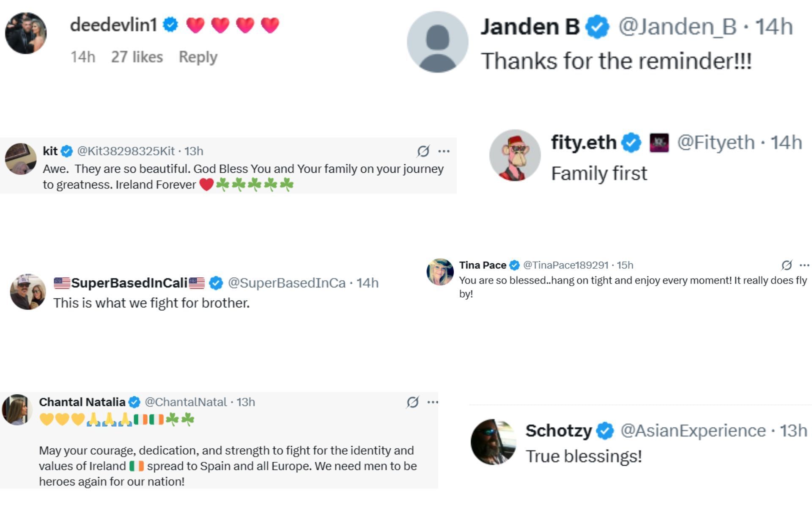Click deedevlin1's profile picture
The width and height of the screenshot is (812, 508).
26,33
